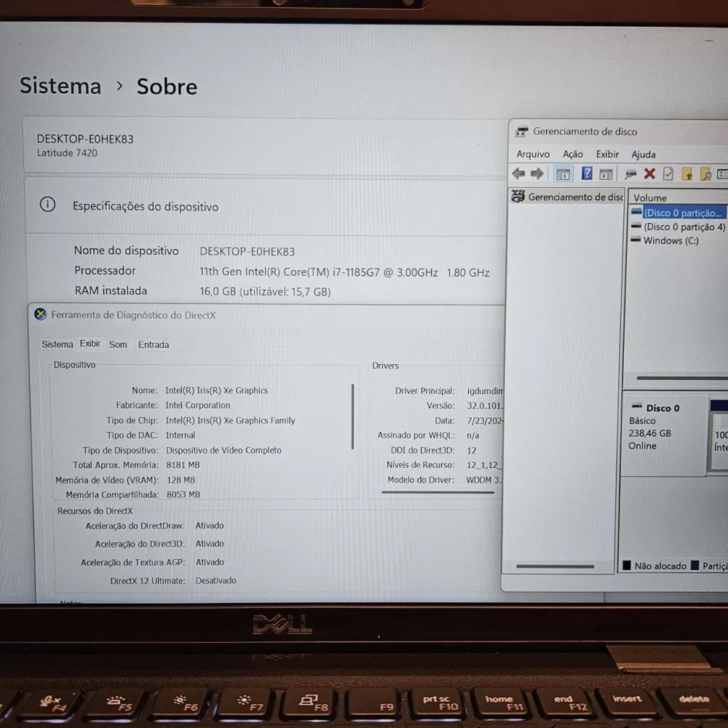Click the DirectX diagnostic tool title icon
Viewport: 728px width, 728px height.
coord(40,314)
